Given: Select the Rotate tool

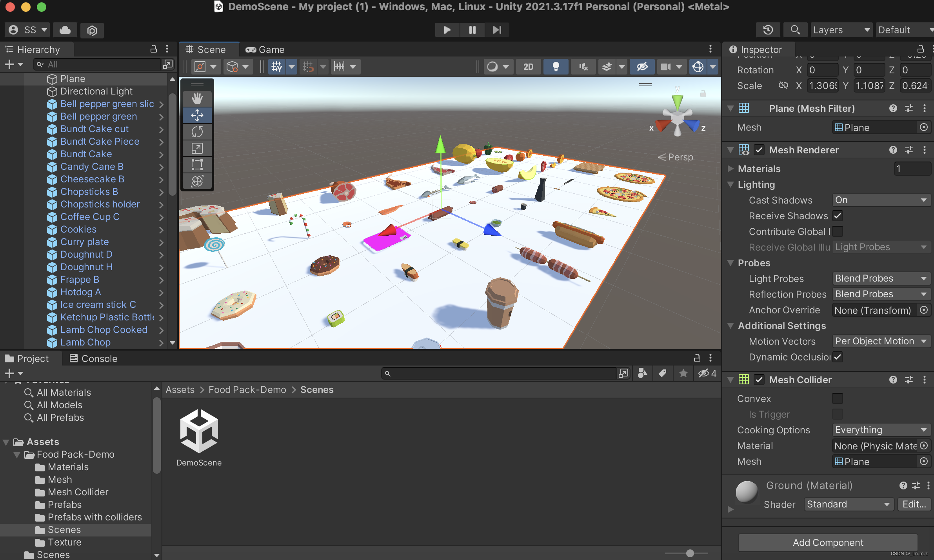Looking at the screenshot, I should [x=197, y=132].
